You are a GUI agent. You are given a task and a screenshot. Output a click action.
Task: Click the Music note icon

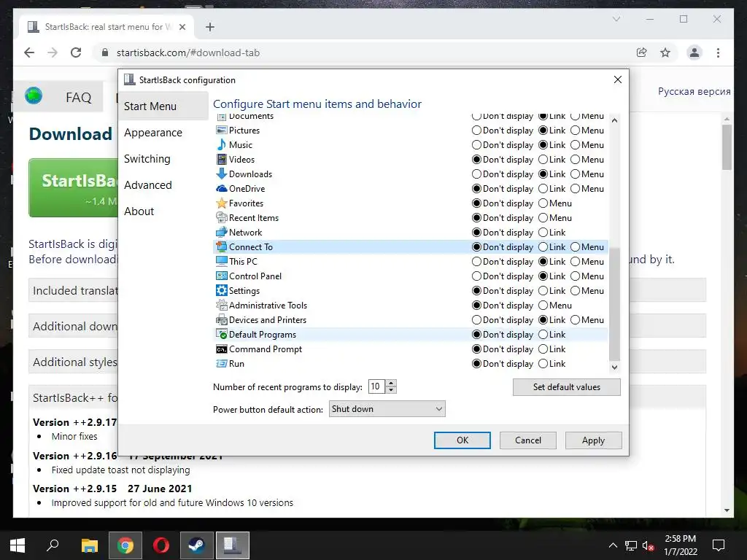pyautogui.click(x=222, y=145)
